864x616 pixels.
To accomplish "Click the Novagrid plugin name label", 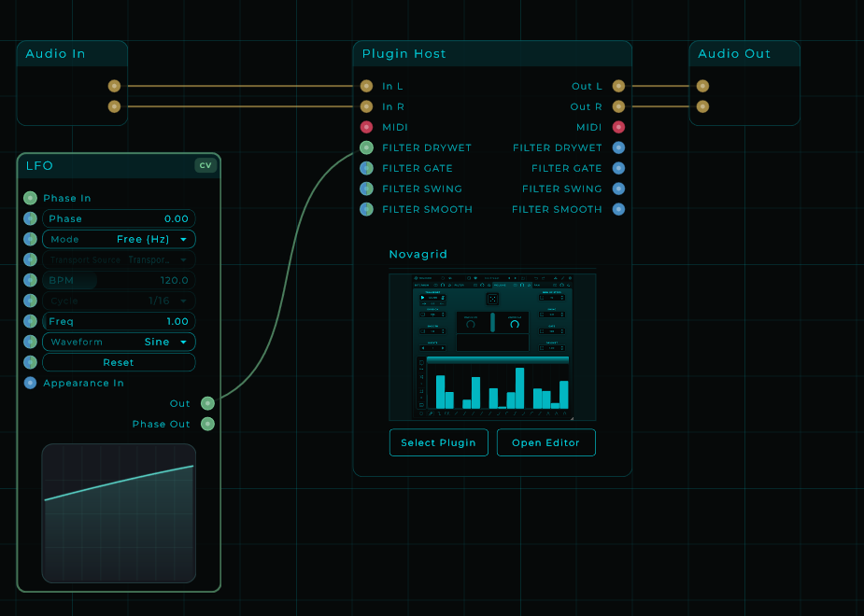I will point(418,254).
